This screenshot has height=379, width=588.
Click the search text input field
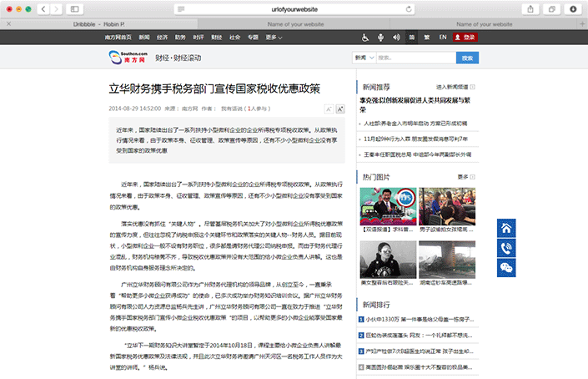pyautogui.click(x=415, y=58)
